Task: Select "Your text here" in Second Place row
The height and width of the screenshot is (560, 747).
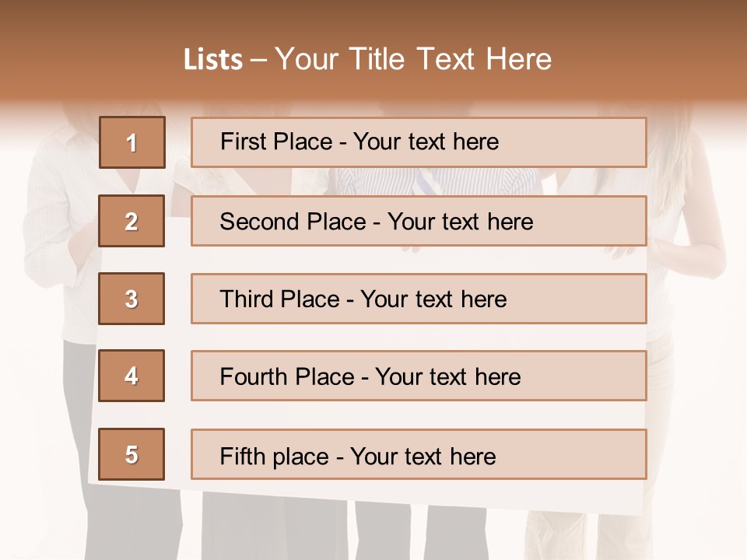Action: click(460, 222)
